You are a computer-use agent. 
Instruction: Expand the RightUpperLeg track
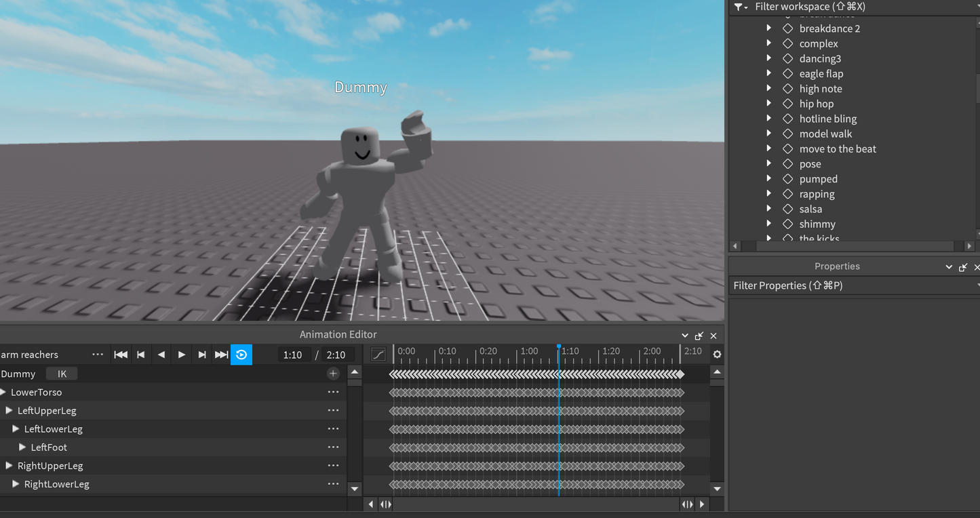9,465
